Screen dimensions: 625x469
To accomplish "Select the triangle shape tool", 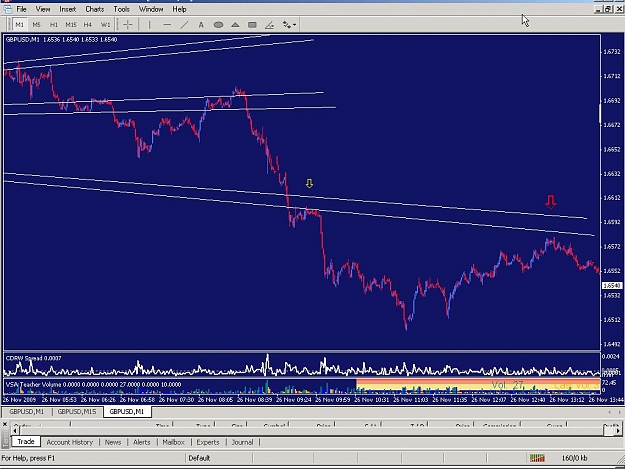I will point(235,25).
